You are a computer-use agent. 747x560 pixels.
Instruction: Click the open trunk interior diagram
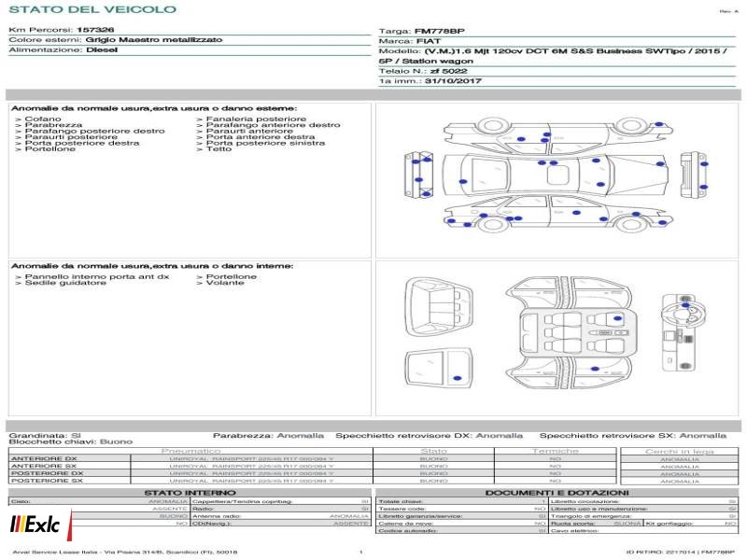pyautogui.click(x=438, y=307)
